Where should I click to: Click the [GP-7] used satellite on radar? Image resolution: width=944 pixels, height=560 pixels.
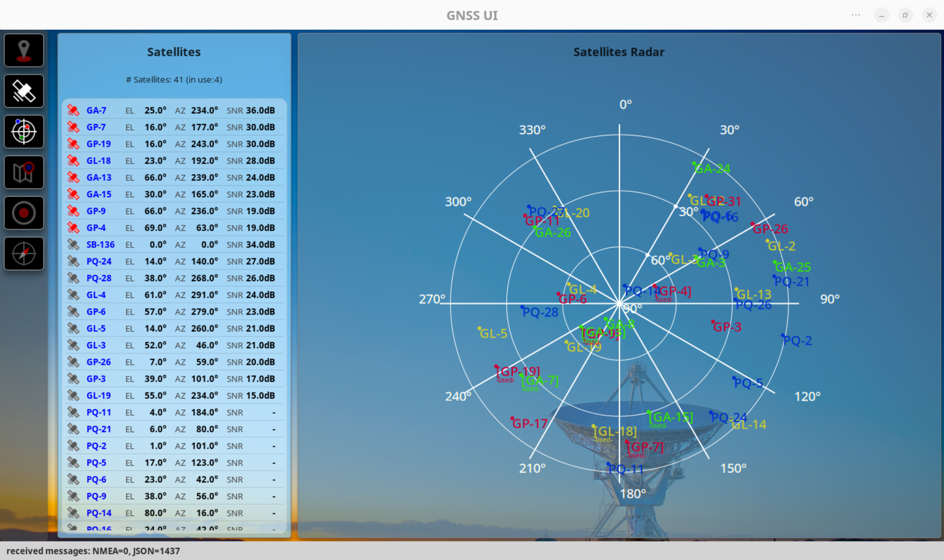[x=645, y=448]
